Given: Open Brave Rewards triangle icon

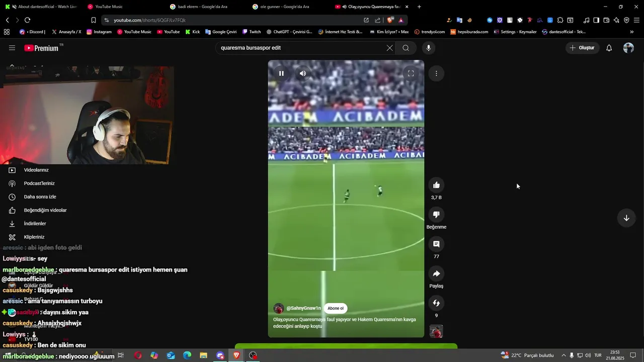Looking at the screenshot, I should pos(400,20).
